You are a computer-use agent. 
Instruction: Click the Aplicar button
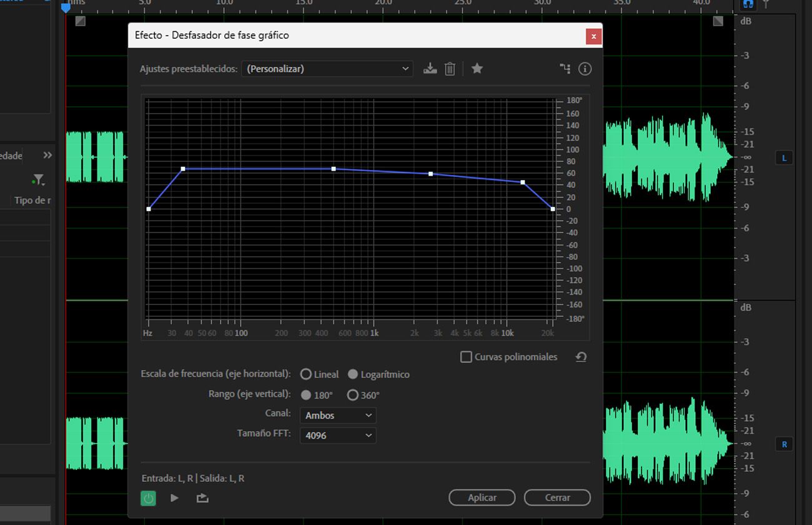coord(482,497)
